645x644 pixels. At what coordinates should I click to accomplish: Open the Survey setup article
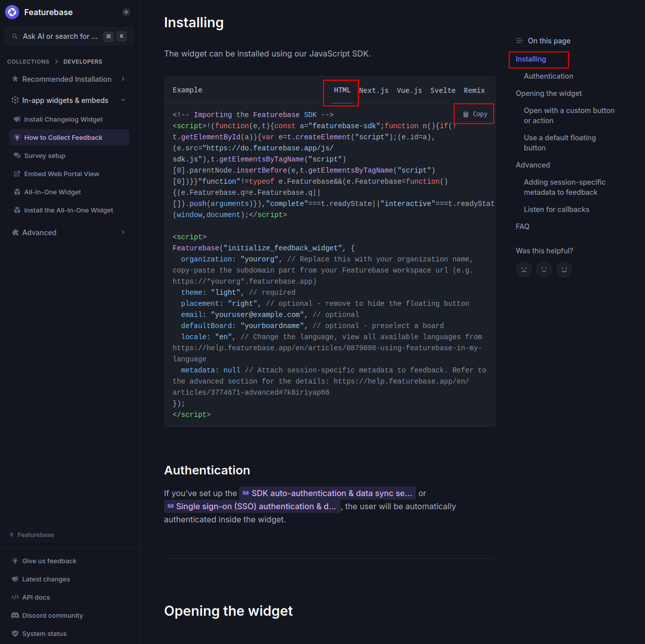click(45, 156)
